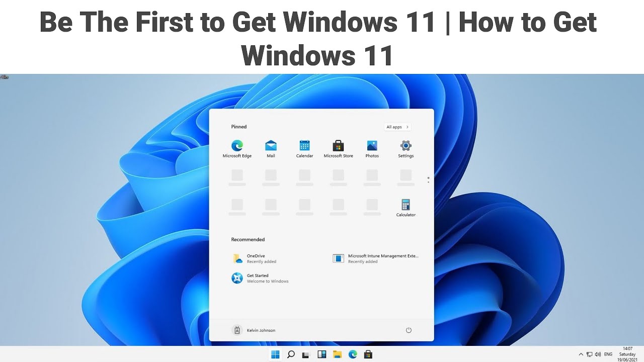Open Microsoft Store in the pinned grid
The width and height of the screenshot is (644, 362).
338,149
